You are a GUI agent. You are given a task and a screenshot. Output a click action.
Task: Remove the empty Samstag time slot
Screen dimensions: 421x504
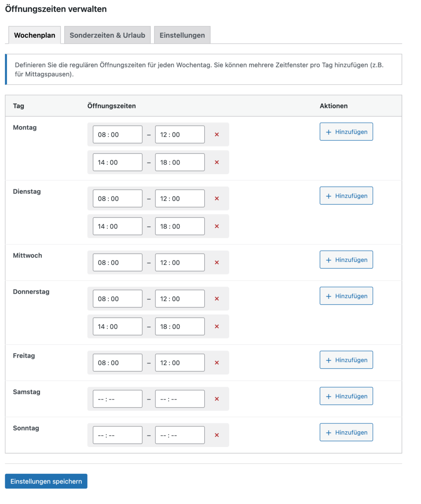tap(216, 399)
